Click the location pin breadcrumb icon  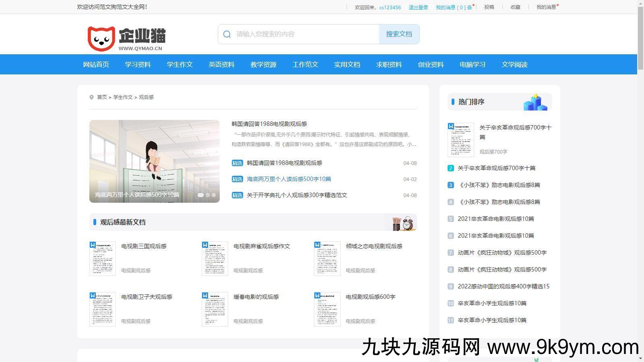(x=92, y=97)
